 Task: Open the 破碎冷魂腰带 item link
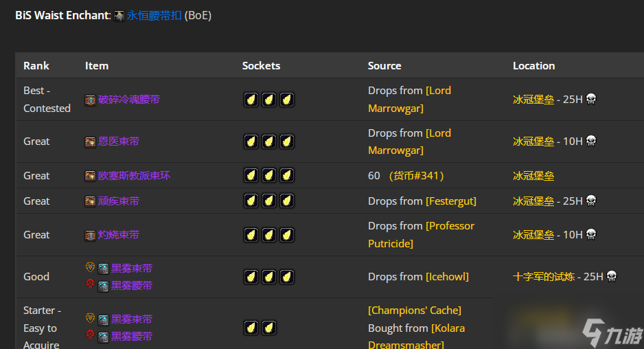pyautogui.click(x=129, y=100)
